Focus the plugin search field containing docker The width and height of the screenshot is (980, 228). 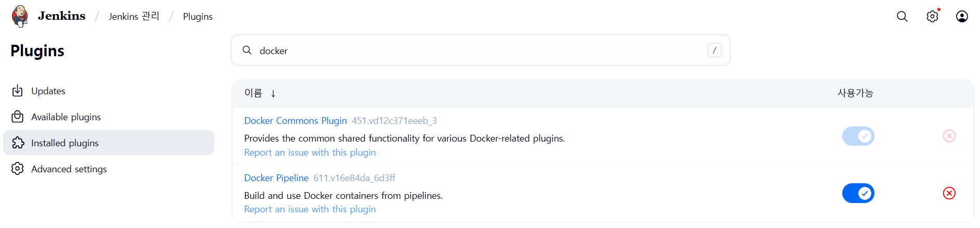pos(481,50)
